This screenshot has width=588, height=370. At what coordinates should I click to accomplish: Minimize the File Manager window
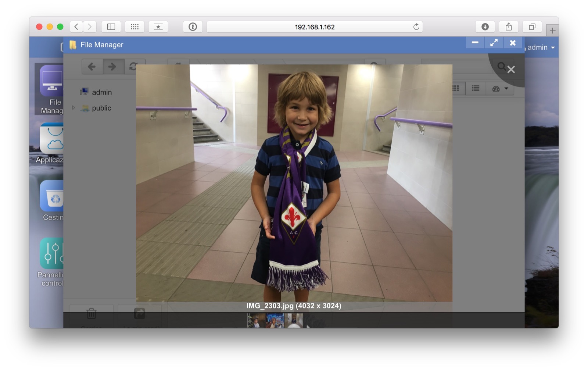(475, 43)
